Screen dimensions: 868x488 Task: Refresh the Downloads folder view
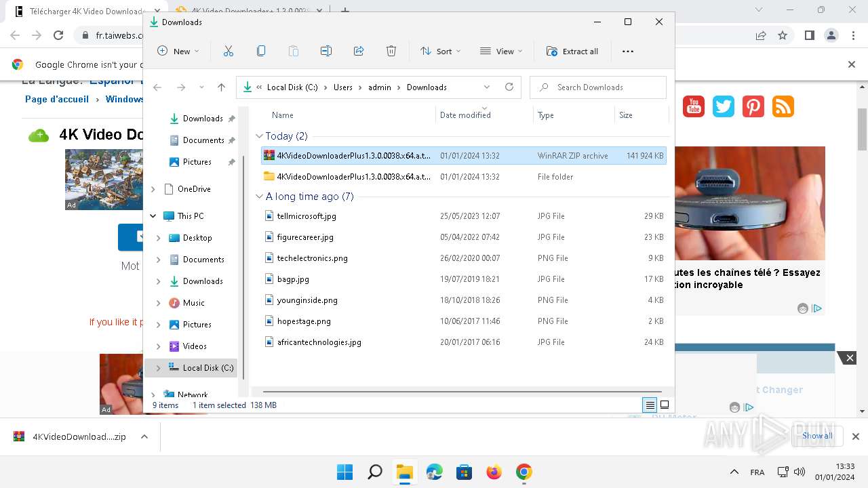click(x=509, y=87)
